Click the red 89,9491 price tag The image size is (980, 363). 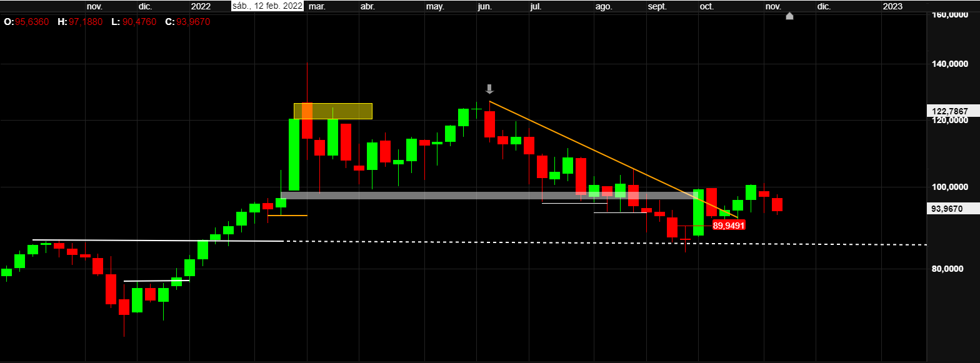tap(729, 225)
